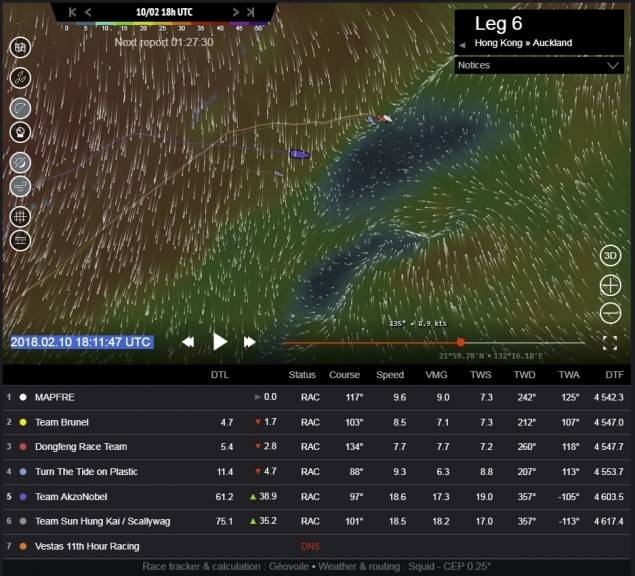Jump to first report arrow
Screen dimensions: 635x576
click(72, 12)
